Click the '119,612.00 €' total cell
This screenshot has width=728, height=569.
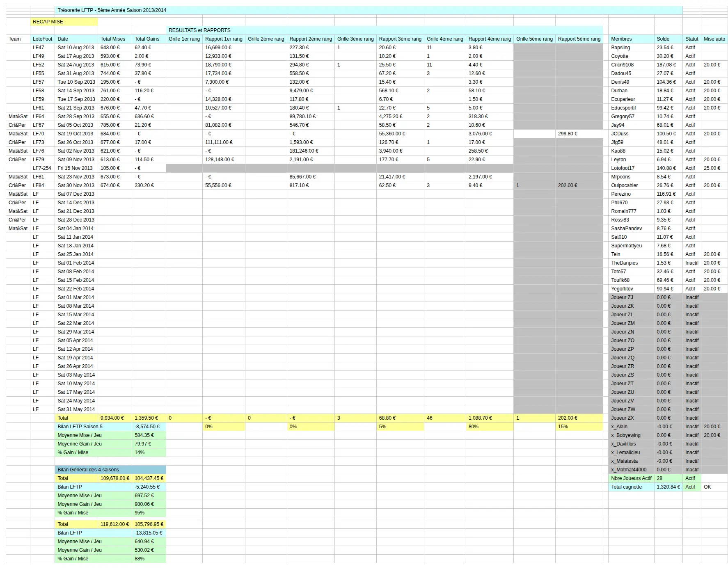click(x=115, y=524)
